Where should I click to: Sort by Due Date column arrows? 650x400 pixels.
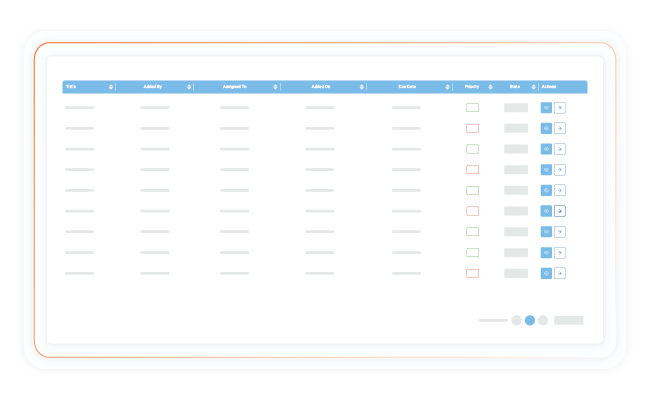coord(446,87)
